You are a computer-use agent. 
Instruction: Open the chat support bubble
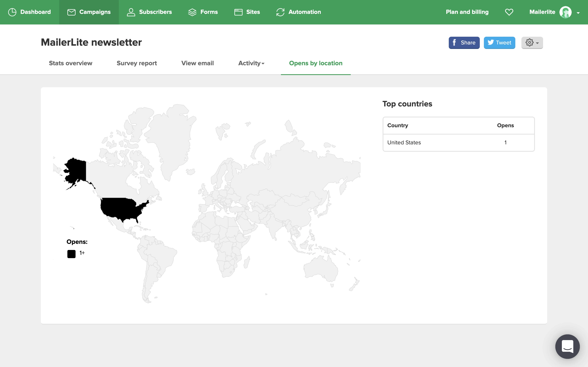tap(567, 346)
